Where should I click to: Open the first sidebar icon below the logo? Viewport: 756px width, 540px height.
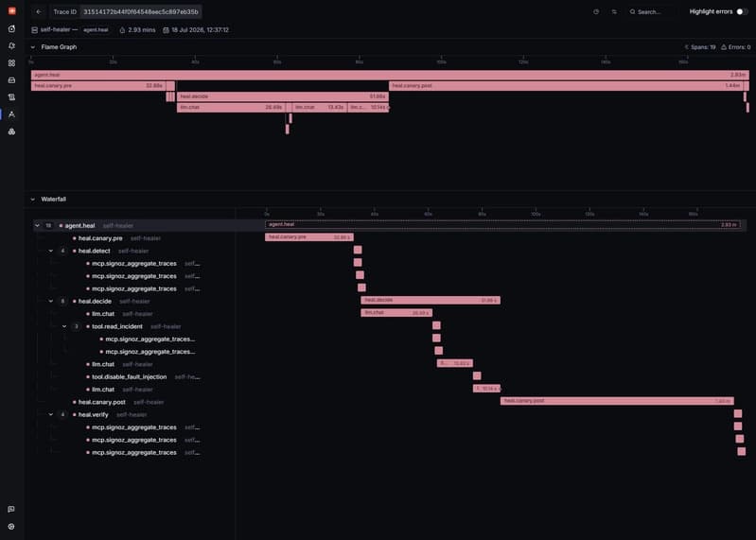pyautogui.click(x=11, y=29)
